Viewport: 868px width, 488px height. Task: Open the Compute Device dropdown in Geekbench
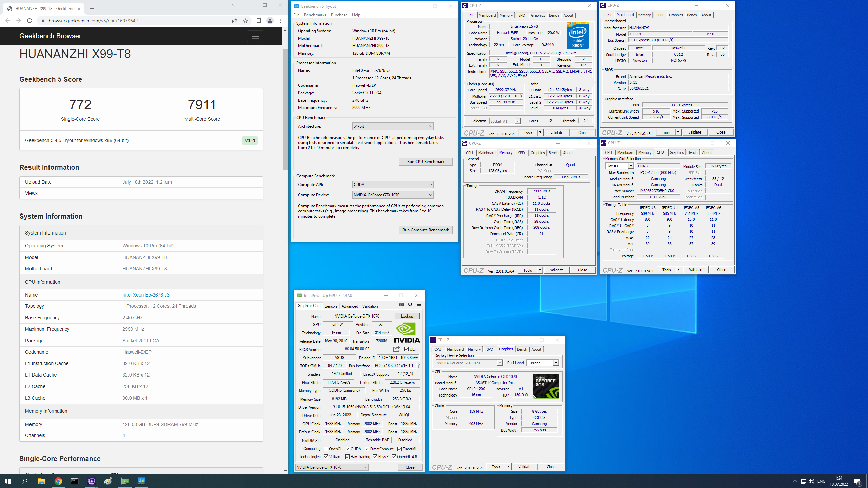pos(393,195)
